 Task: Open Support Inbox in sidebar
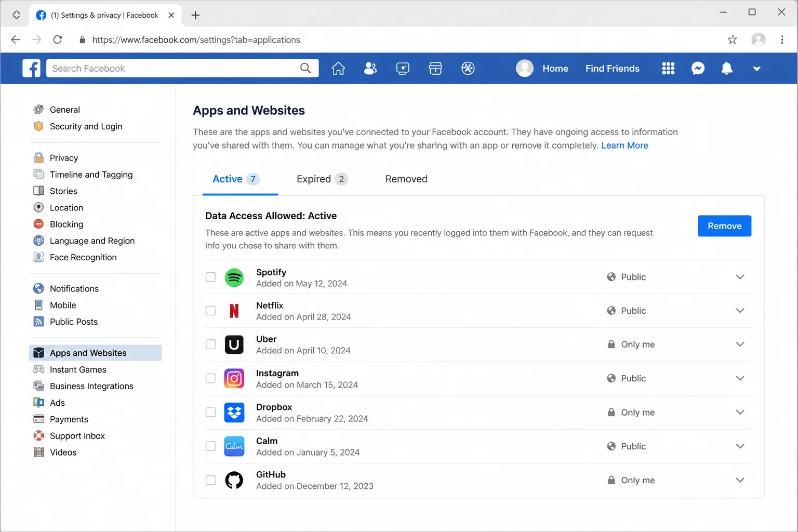[x=69, y=436]
